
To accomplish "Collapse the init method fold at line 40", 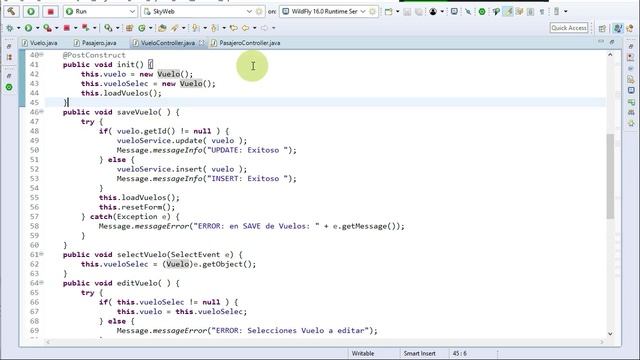I will [42, 55].
